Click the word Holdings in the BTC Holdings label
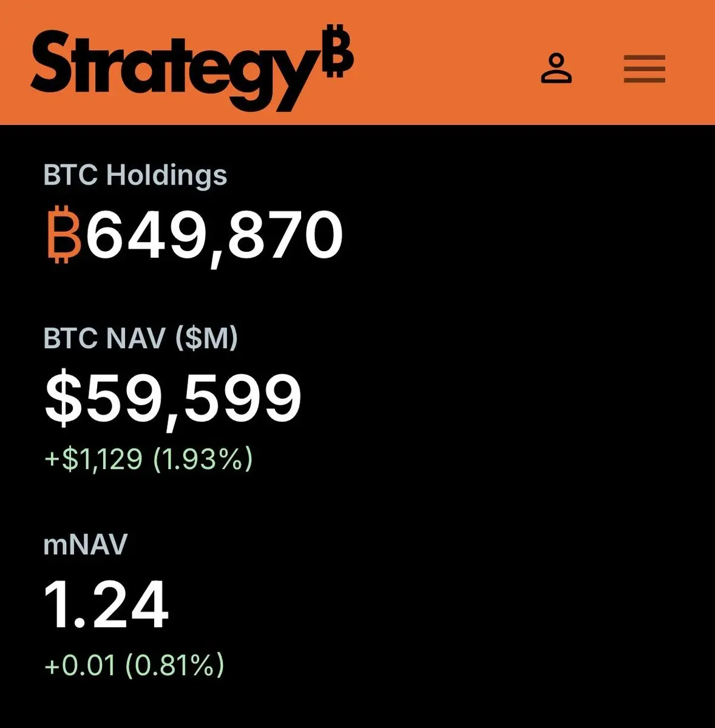 [166, 175]
